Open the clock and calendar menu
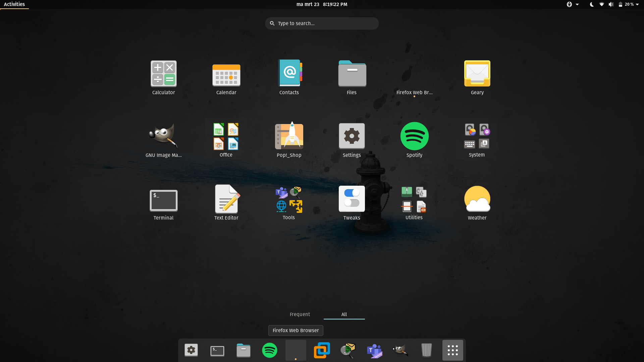Image resolution: width=644 pixels, height=362 pixels. pyautogui.click(x=322, y=4)
